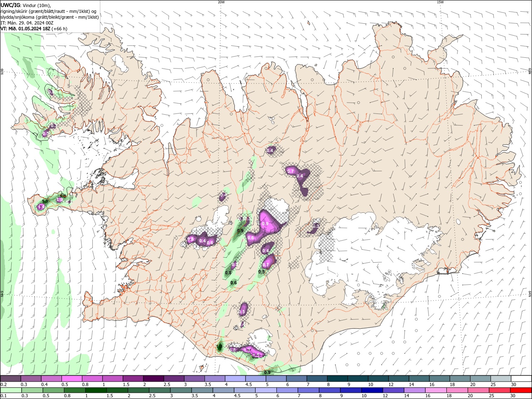Screen dimensions: 532x399
Task: Click the white 30 swatch in snow legend
Action: point(521,379)
